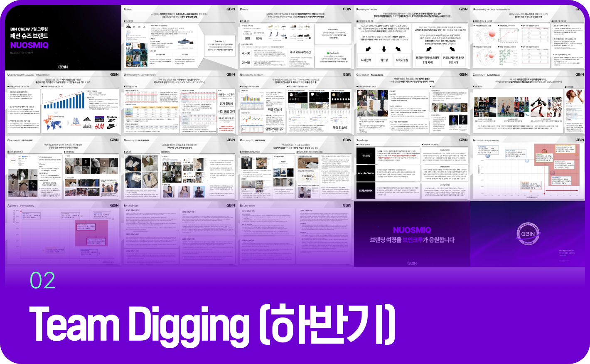Viewport: 590px width, 364px height.
Task: Open the Team Insight slide
Action: [x=413, y=168]
